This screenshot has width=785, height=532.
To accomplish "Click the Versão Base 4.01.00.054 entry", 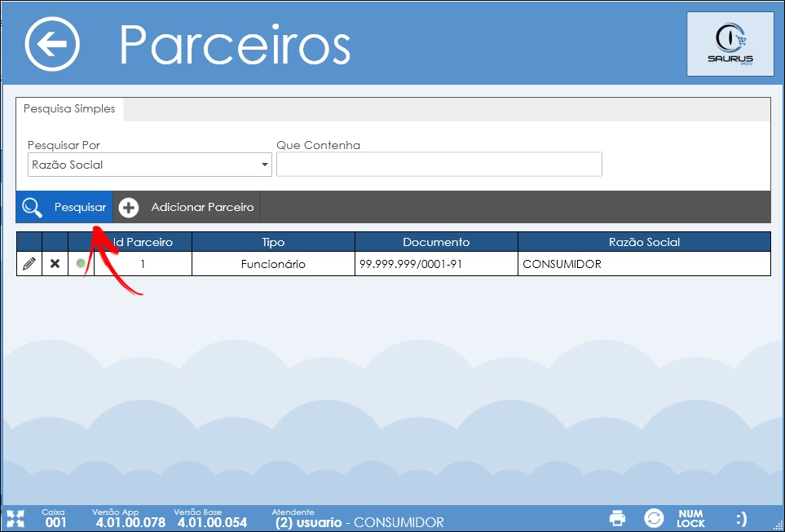I will 211,519.
